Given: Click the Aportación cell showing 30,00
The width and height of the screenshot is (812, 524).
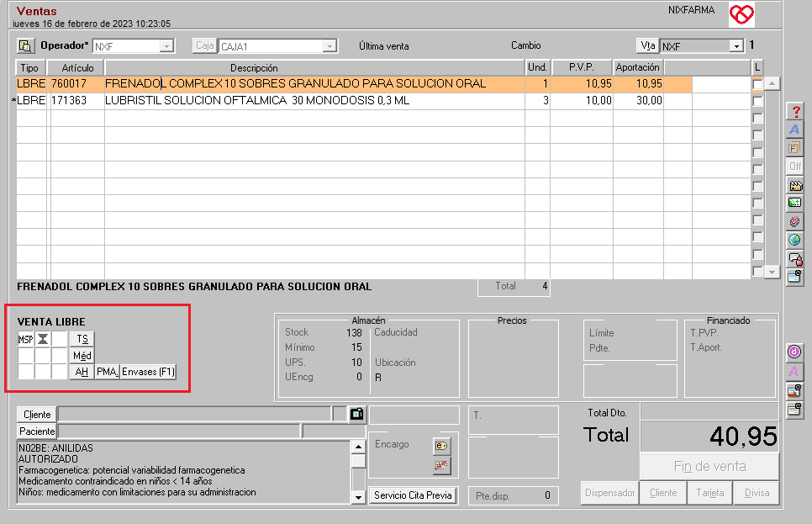Looking at the screenshot, I should click(x=638, y=101).
